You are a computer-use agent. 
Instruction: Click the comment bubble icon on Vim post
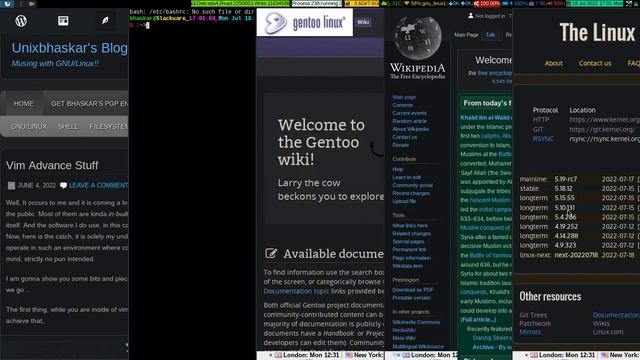[x=63, y=185]
